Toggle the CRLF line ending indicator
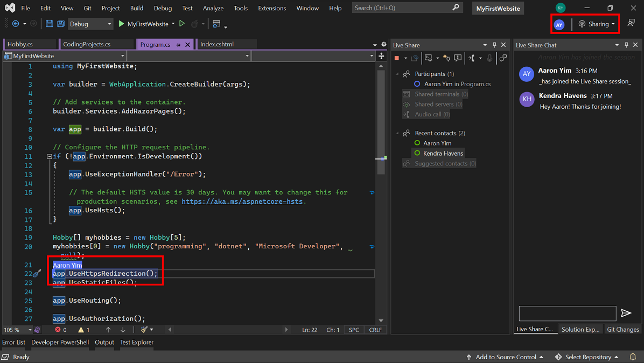This screenshot has height=363, width=644. [x=375, y=330]
